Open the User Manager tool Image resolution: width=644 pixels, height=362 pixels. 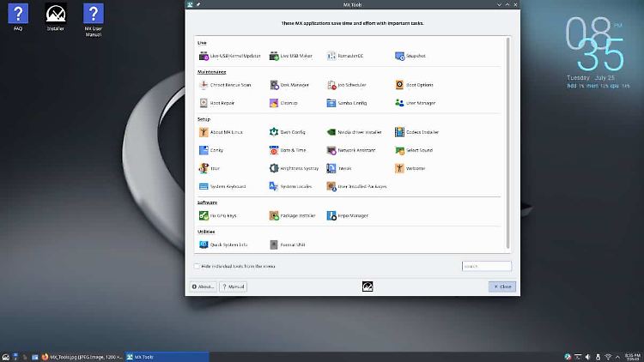tap(416, 103)
